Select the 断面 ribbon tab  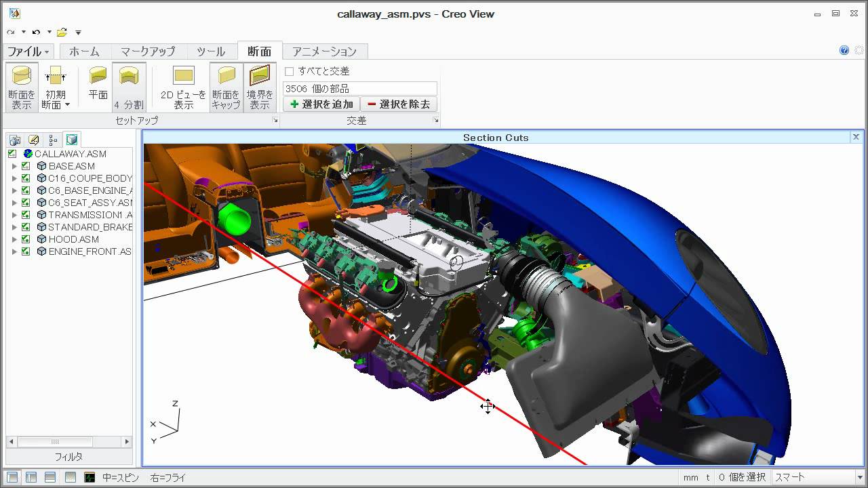tap(259, 52)
